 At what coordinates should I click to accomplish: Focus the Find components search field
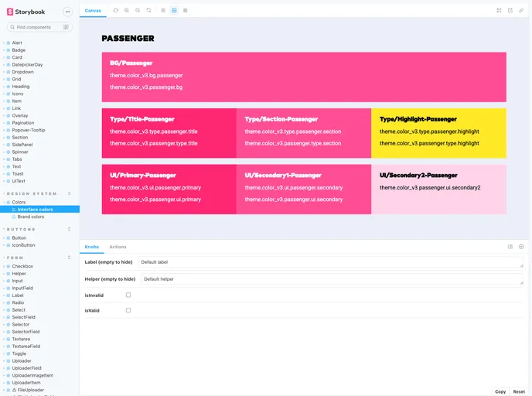(x=39, y=27)
